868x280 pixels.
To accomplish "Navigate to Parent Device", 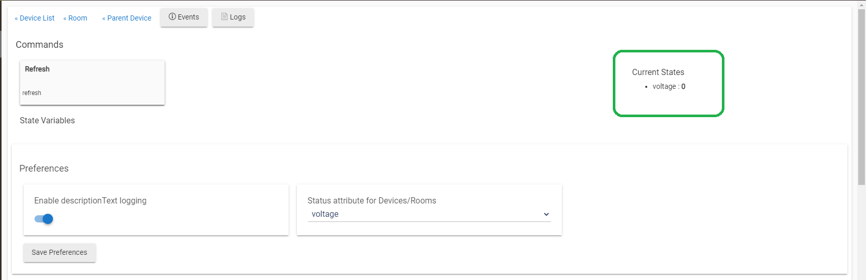I will pos(127,18).
